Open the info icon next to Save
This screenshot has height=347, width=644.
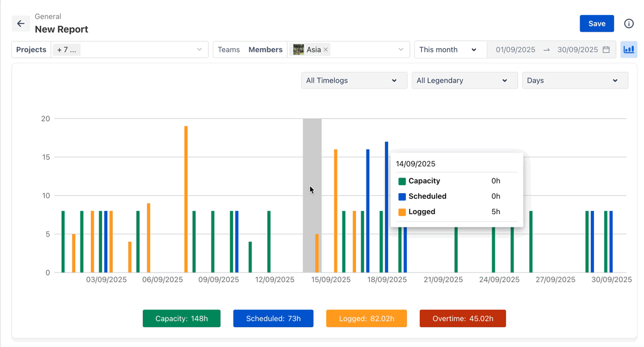(628, 24)
